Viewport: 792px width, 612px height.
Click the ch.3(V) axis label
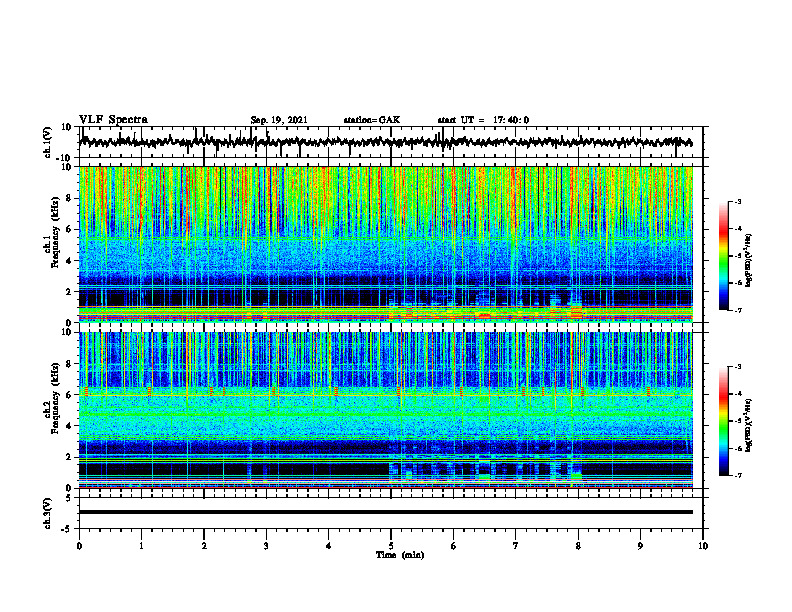tap(48, 513)
